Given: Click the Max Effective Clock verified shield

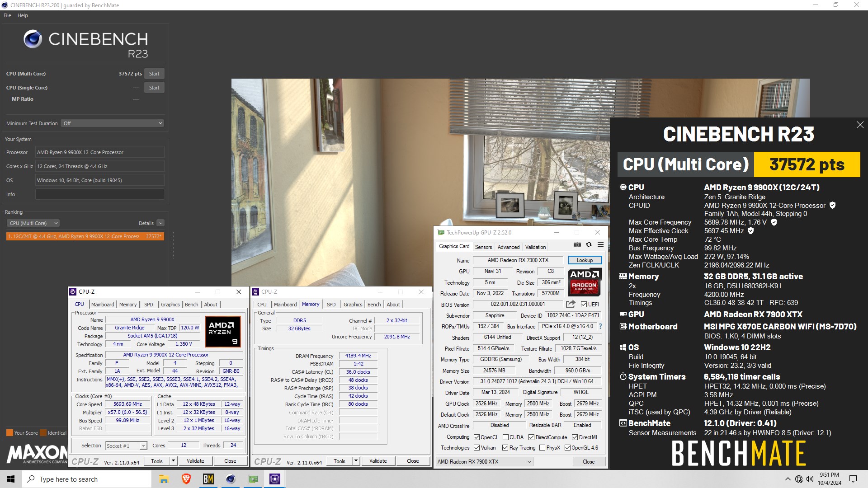Looking at the screenshot, I should 750,230.
